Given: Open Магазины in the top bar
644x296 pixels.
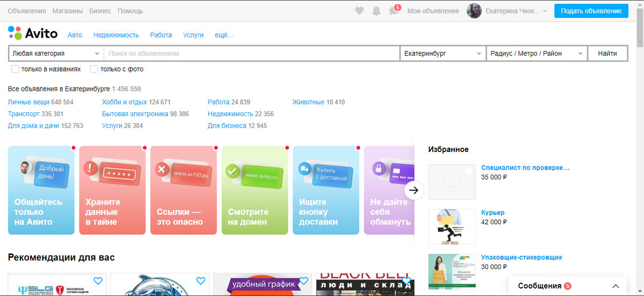Looking at the screenshot, I should click(68, 11).
